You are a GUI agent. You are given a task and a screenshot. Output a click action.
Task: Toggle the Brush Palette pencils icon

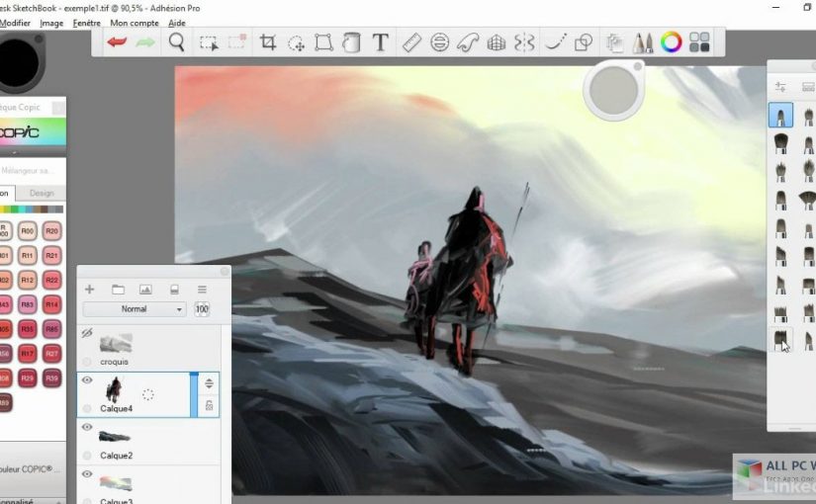pyautogui.click(x=643, y=42)
